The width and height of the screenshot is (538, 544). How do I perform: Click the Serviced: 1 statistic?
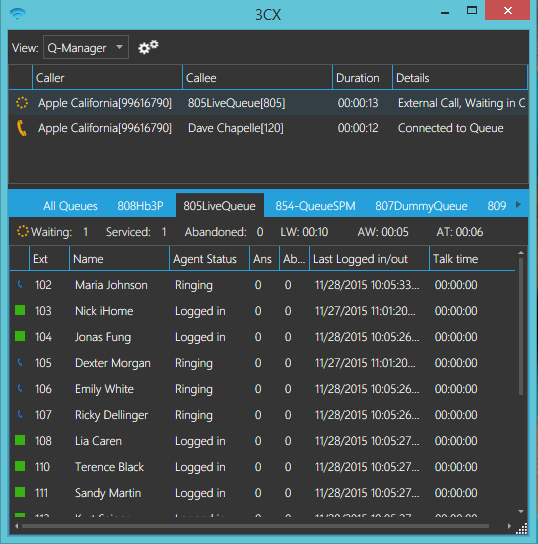(136, 232)
